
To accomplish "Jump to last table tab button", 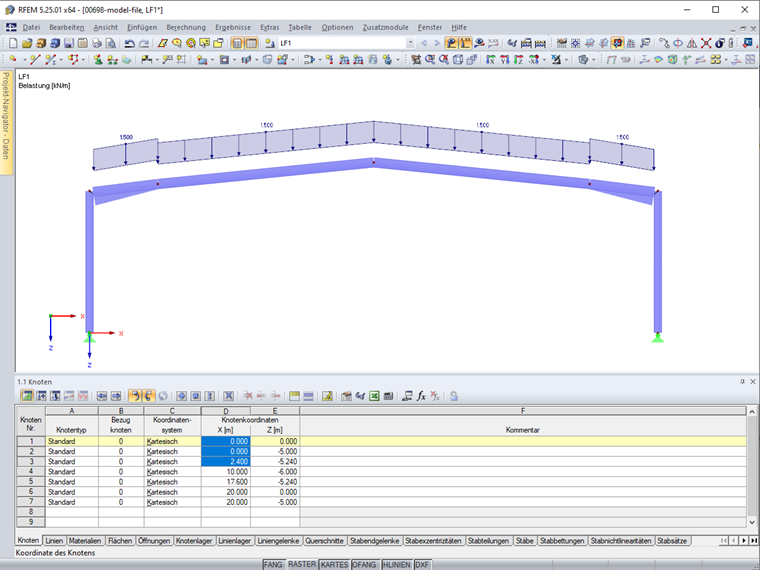I will point(754,540).
